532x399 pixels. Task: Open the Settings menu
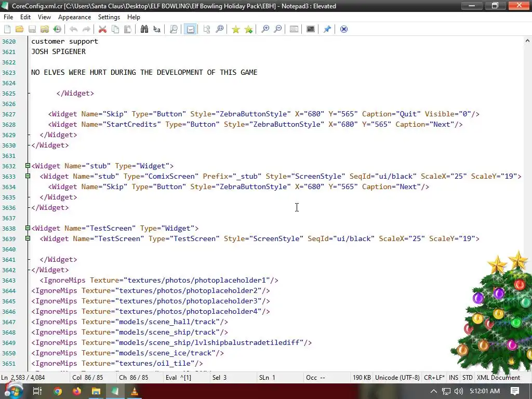[x=109, y=17]
